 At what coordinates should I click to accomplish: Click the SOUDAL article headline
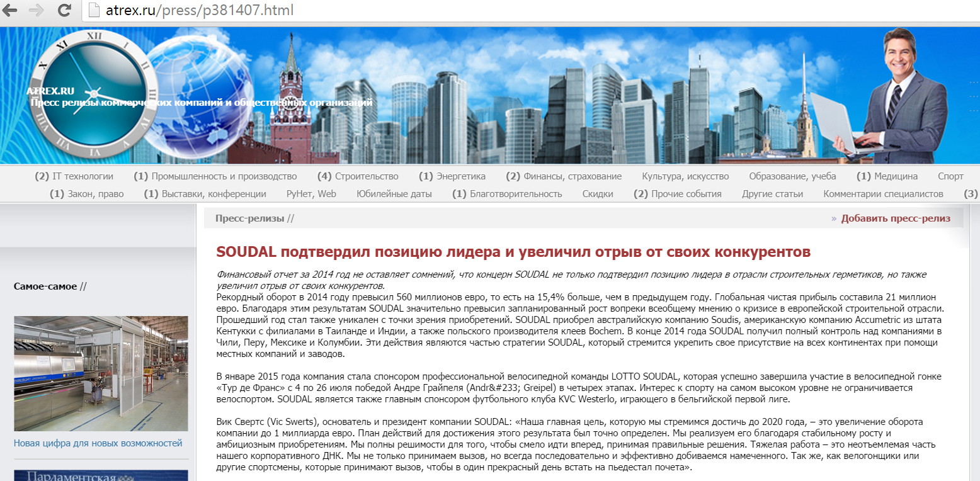click(513, 252)
